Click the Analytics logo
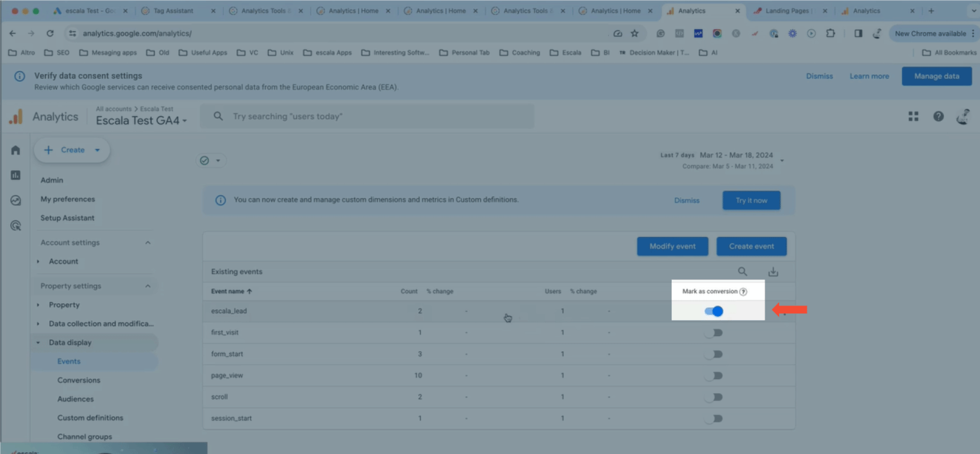The height and width of the screenshot is (454, 980). pyautogui.click(x=16, y=117)
